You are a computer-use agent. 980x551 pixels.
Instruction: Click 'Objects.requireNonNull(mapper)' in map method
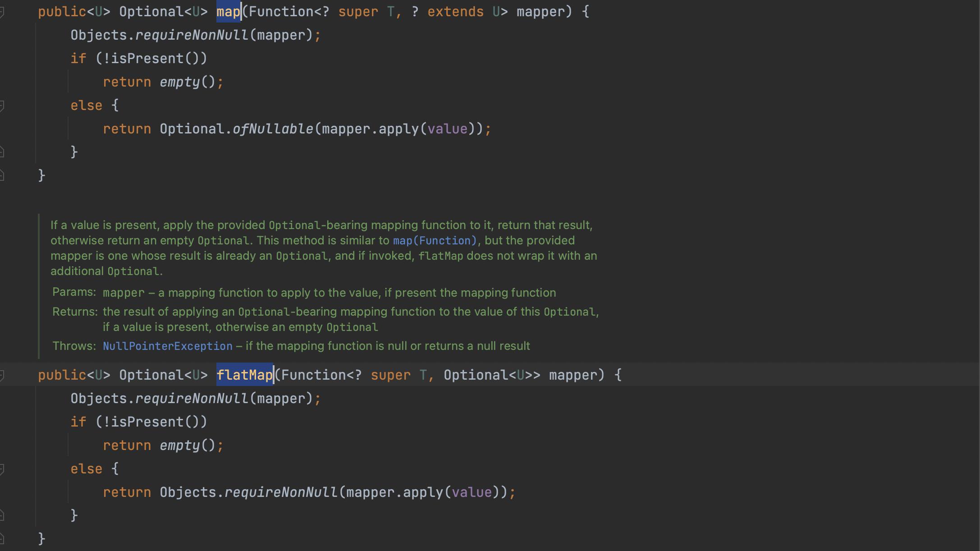click(x=192, y=35)
